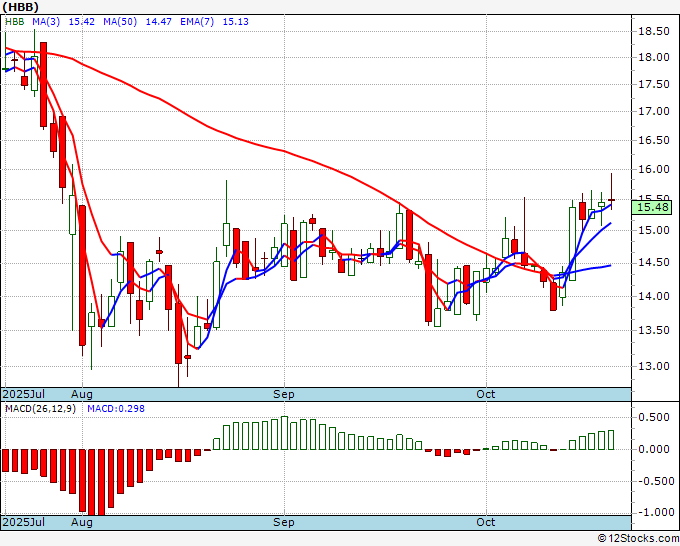This screenshot has height=546, width=680.
Task: Click the 17.00 price axis label
Action: [x=654, y=111]
